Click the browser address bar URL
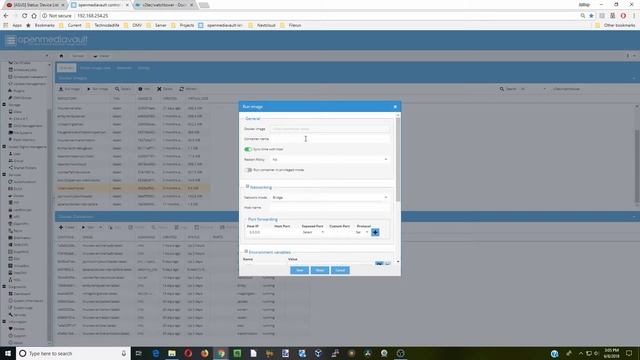Image resolution: width=640 pixels, height=360 pixels. pos(93,16)
